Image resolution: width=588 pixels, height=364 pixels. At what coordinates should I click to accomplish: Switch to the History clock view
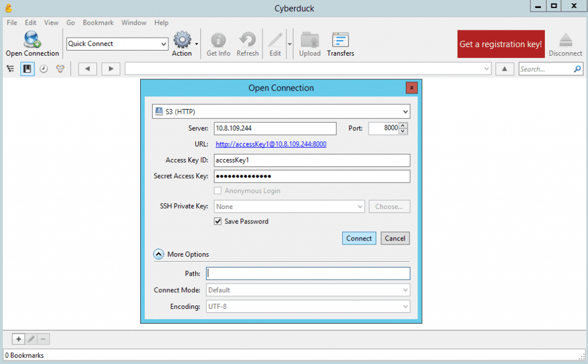click(x=44, y=69)
